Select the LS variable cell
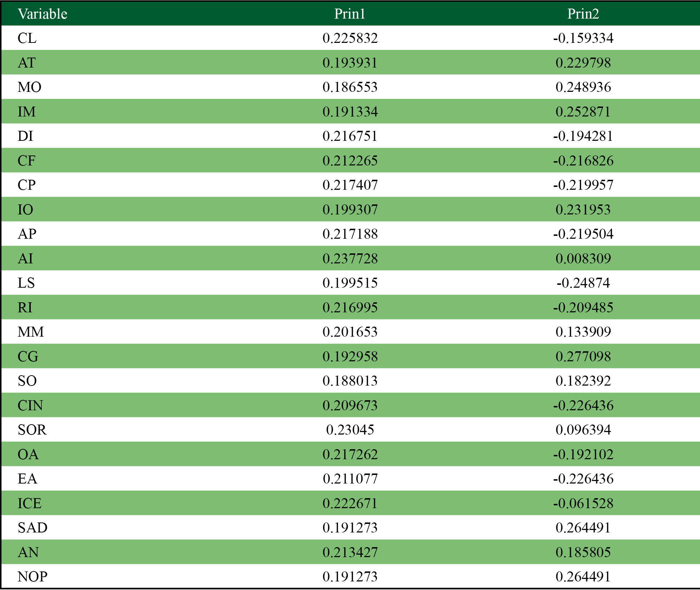 coord(26,283)
